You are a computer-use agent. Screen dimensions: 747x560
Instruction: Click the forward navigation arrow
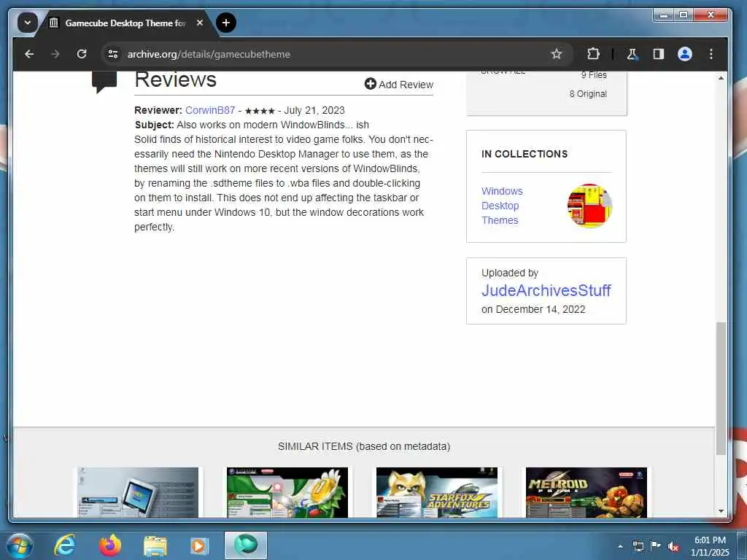(x=55, y=54)
